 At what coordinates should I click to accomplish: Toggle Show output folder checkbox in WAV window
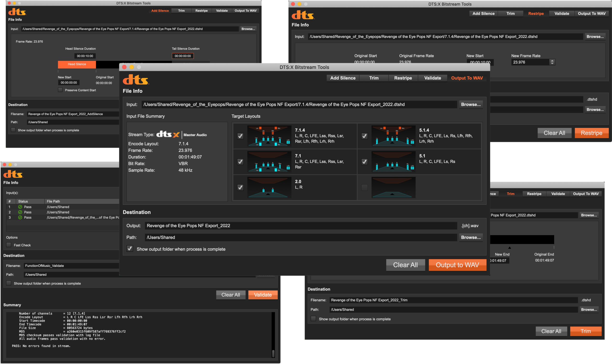coord(130,249)
